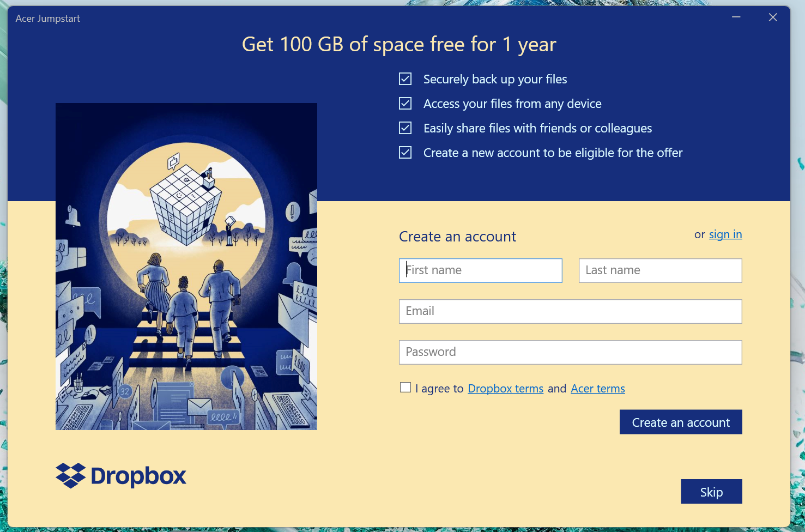Open the Dropbox terms link
The height and width of the screenshot is (532, 805).
pyautogui.click(x=506, y=389)
